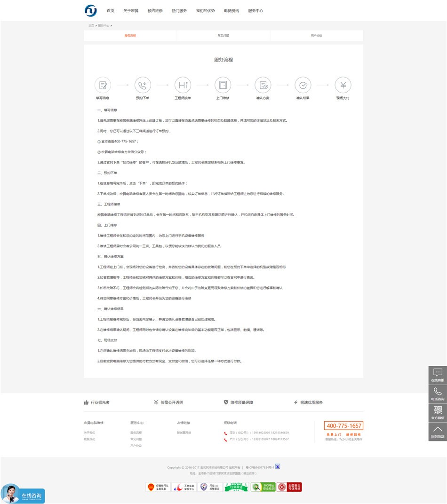Screen dimensions: 447x504
Task: Open the 电脑资讯 menu item
Action: point(231,10)
